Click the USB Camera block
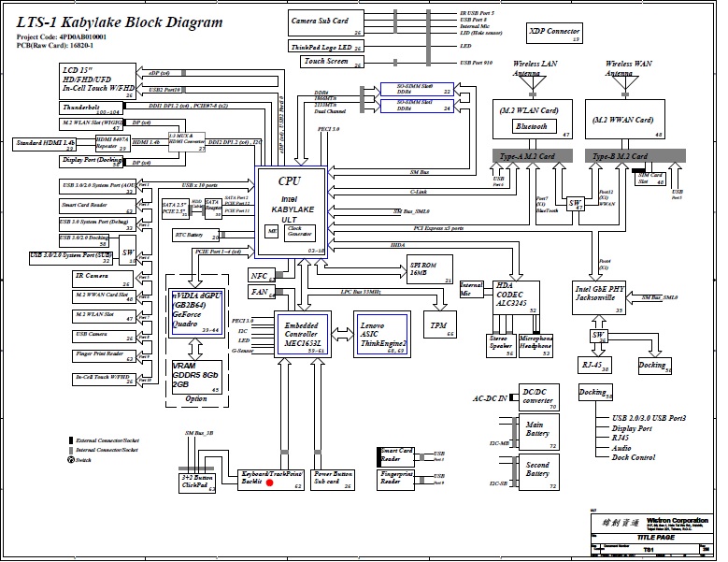The height and width of the screenshot is (562, 728). 104,338
